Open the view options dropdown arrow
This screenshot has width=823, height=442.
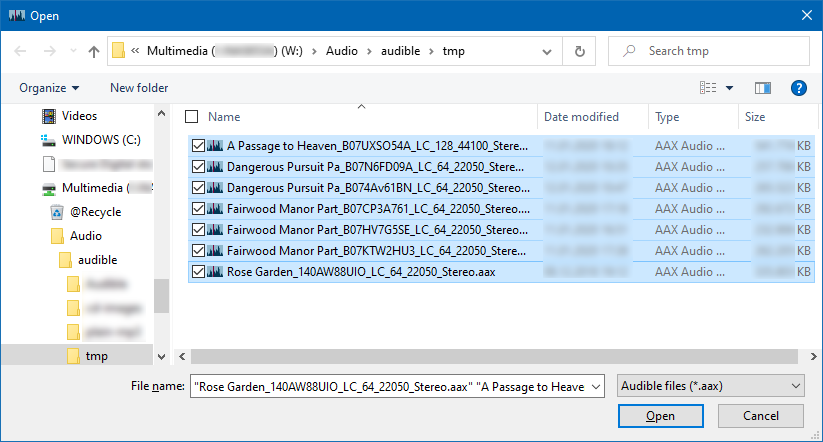click(730, 88)
